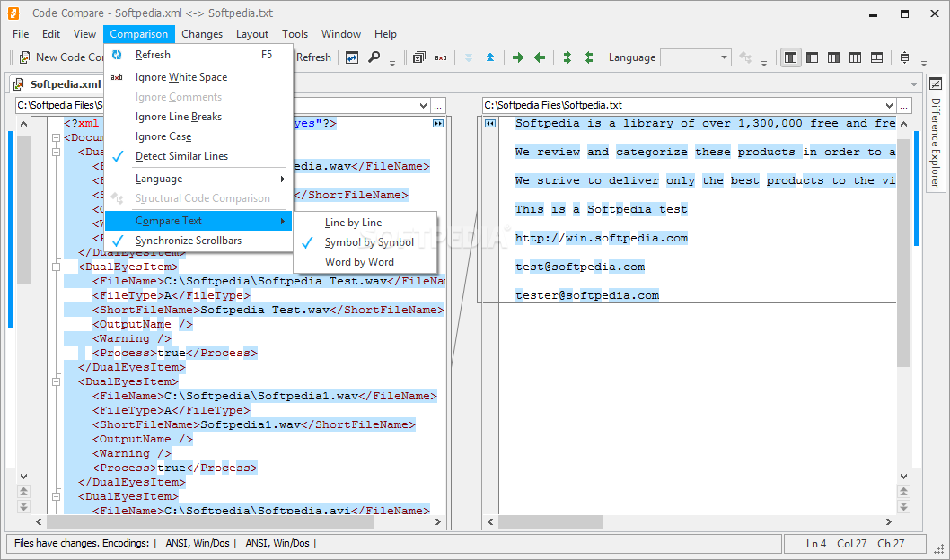Image resolution: width=950 pixels, height=560 pixels.
Task: Open the Changes menu
Action: pos(202,34)
